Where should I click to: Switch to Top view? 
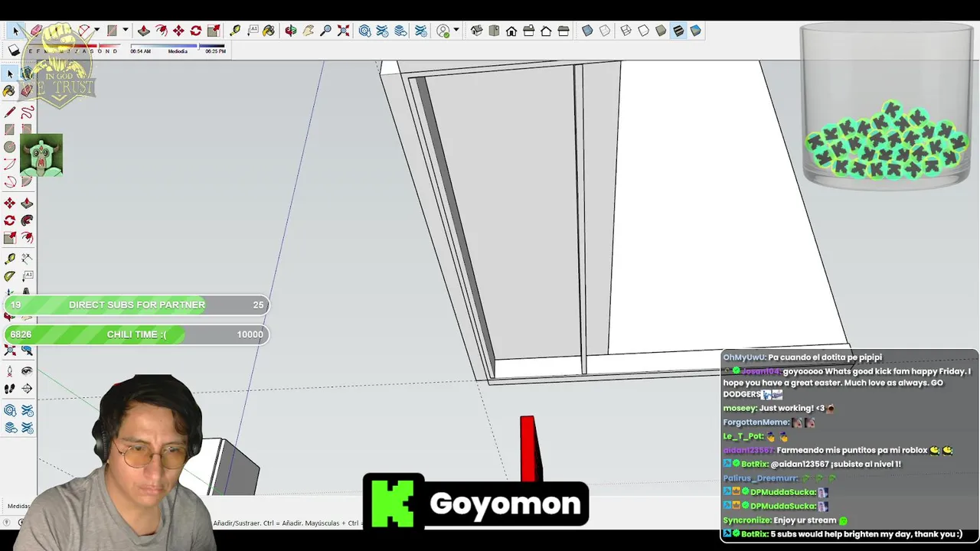[494, 31]
